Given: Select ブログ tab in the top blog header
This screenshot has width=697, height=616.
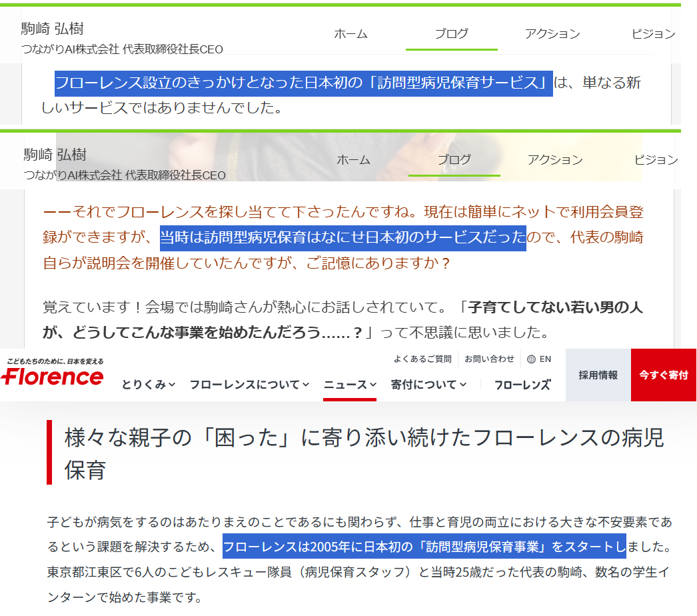Looking at the screenshot, I should [451, 34].
